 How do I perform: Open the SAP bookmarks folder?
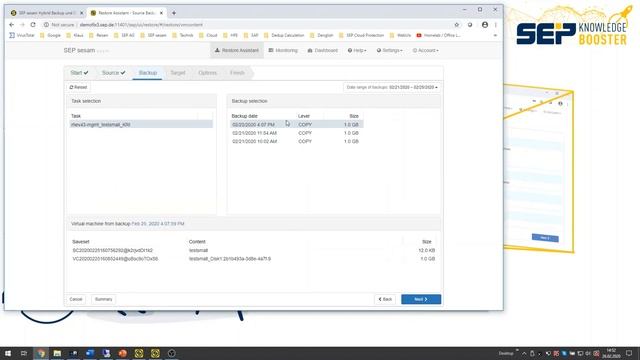coord(251,36)
